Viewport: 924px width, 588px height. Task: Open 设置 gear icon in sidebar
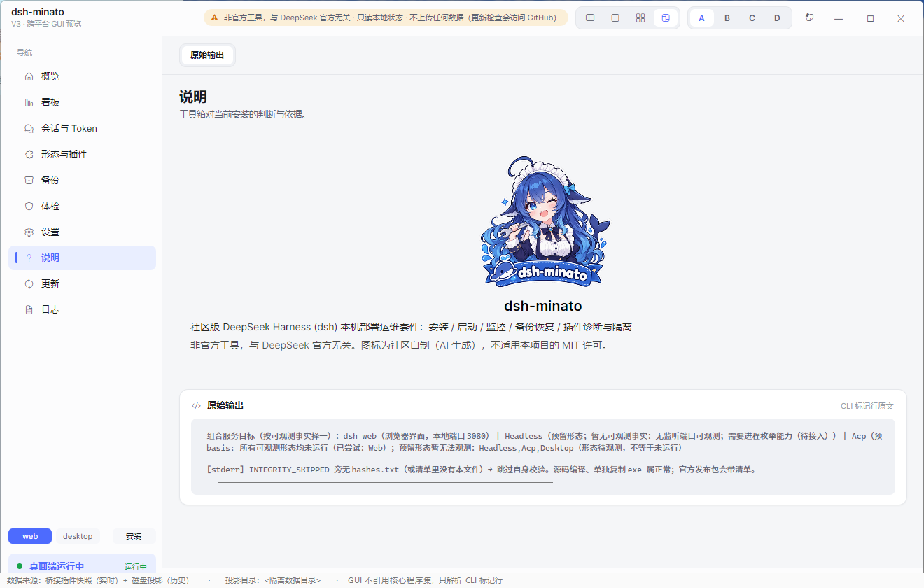pyautogui.click(x=29, y=232)
